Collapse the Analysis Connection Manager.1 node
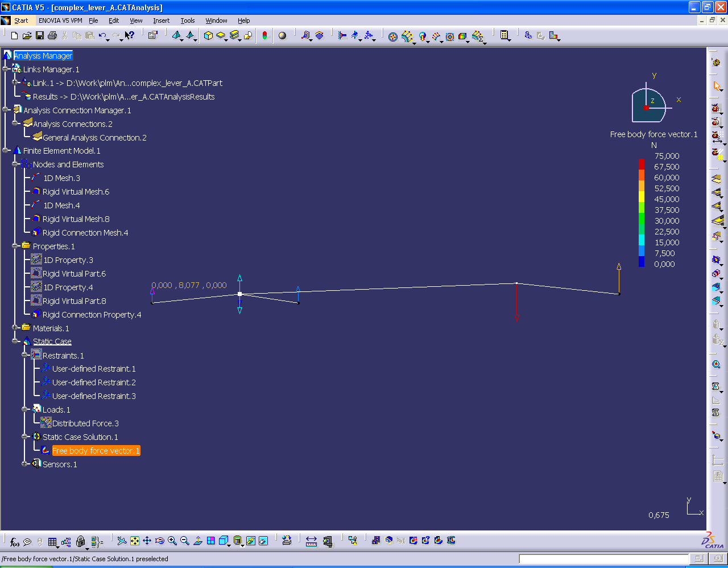This screenshot has width=728, height=568. (5, 110)
